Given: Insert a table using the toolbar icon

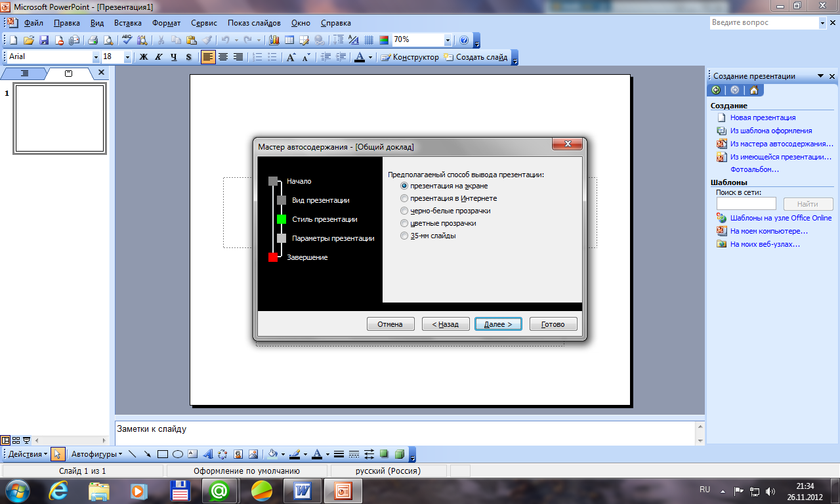Looking at the screenshot, I should coord(289,40).
